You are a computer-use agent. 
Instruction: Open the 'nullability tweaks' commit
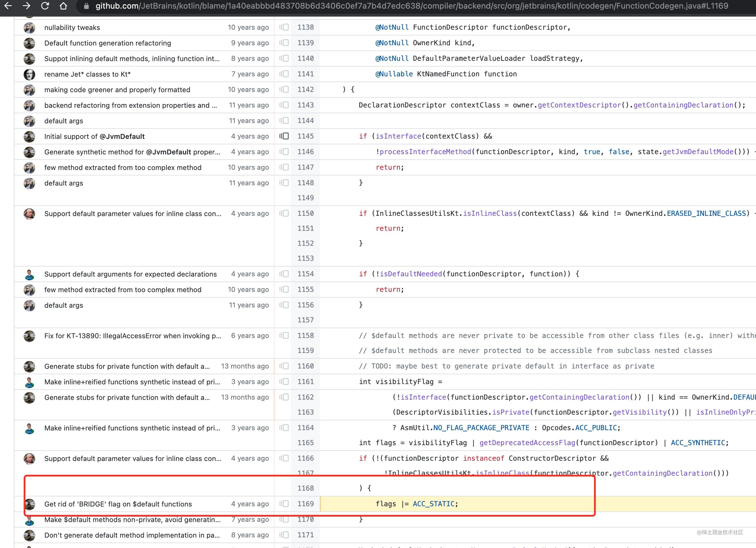[72, 28]
